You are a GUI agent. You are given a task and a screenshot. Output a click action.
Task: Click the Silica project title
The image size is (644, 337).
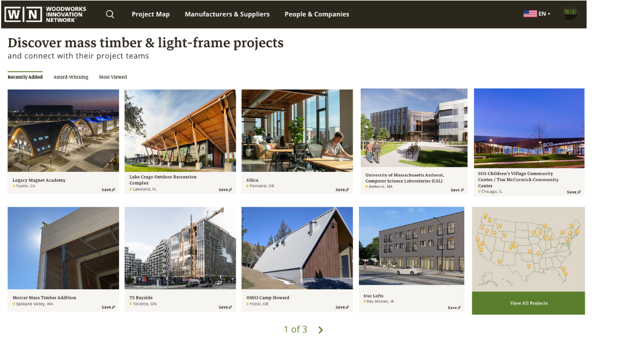pos(252,180)
